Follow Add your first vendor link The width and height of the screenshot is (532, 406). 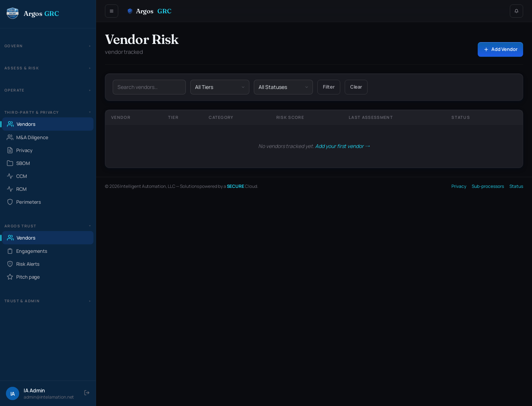tap(342, 146)
